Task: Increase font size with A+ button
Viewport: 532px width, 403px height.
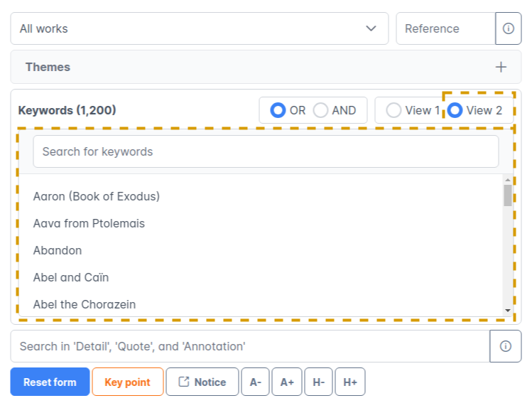Action: coord(287,382)
